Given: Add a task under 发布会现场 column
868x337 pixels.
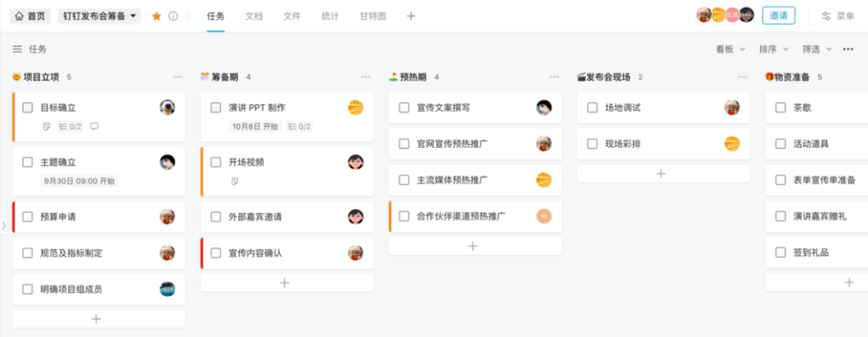Looking at the screenshot, I should pyautogui.click(x=663, y=174).
